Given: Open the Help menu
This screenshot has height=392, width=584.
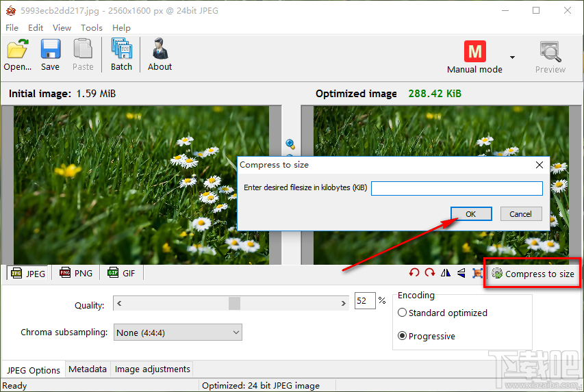Looking at the screenshot, I should pyautogui.click(x=121, y=28).
